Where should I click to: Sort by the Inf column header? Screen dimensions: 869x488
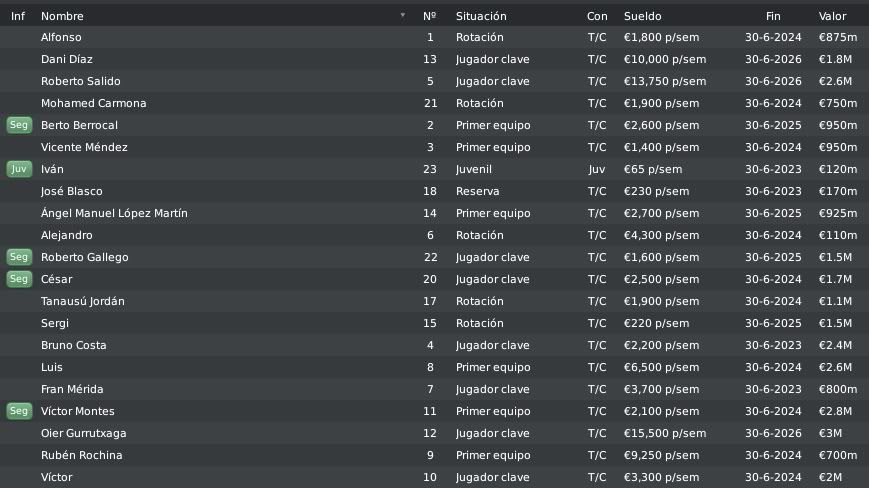[x=18, y=16]
